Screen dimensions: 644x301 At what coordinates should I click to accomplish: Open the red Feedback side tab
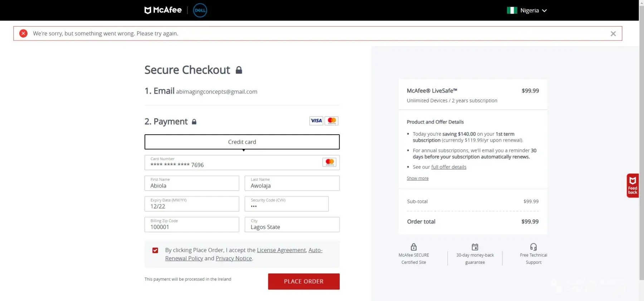point(632,186)
